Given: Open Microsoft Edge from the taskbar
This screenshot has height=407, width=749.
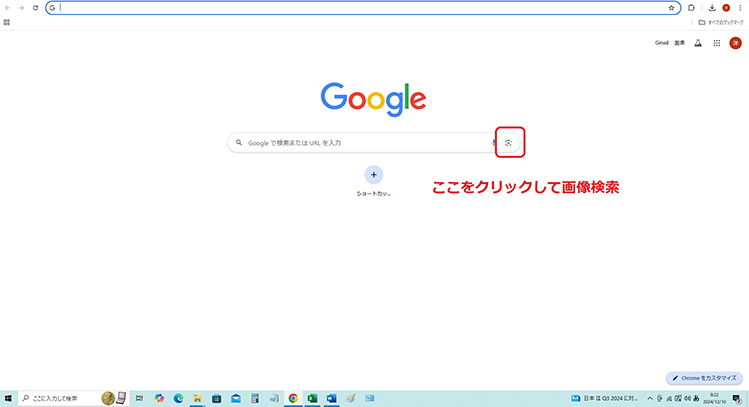Looking at the screenshot, I should point(178,398).
